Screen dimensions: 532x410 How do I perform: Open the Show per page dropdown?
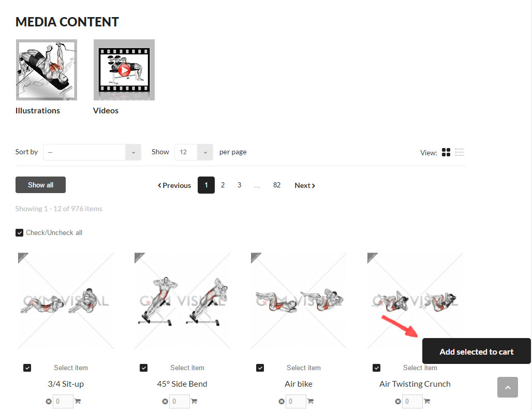coord(194,152)
